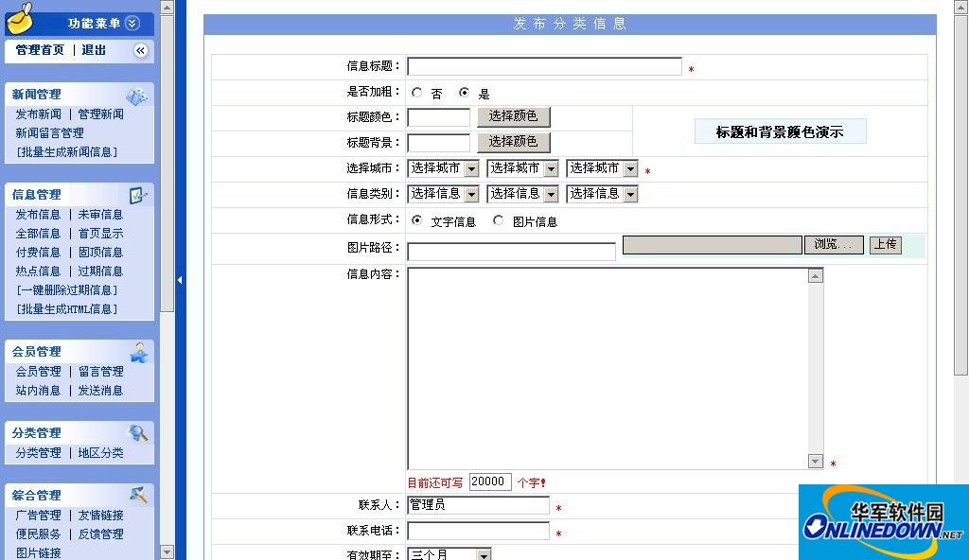Open 过期信息 link
Viewport: 969px width, 560px height.
tap(100, 271)
